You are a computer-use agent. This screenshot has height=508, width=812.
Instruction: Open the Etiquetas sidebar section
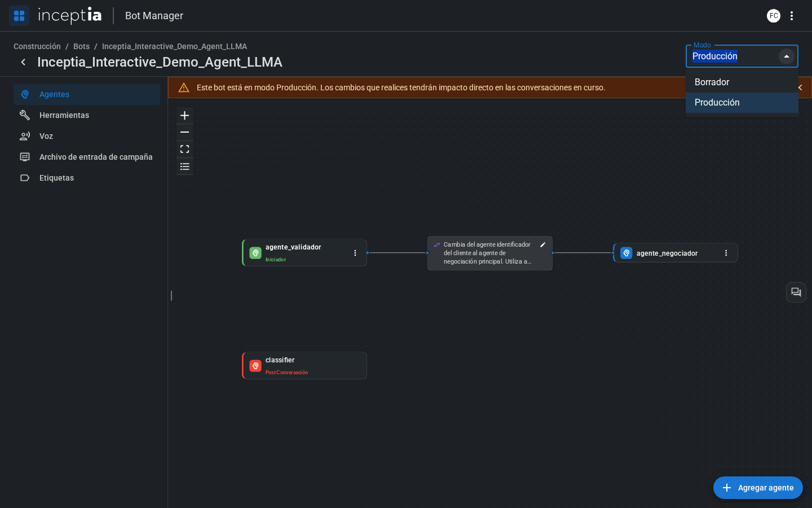click(87, 178)
